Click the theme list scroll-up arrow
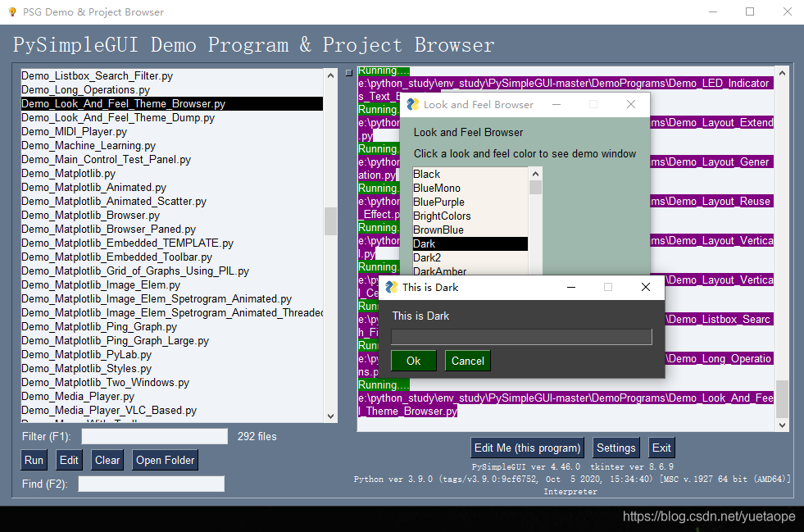The height and width of the screenshot is (532, 804). click(535, 174)
